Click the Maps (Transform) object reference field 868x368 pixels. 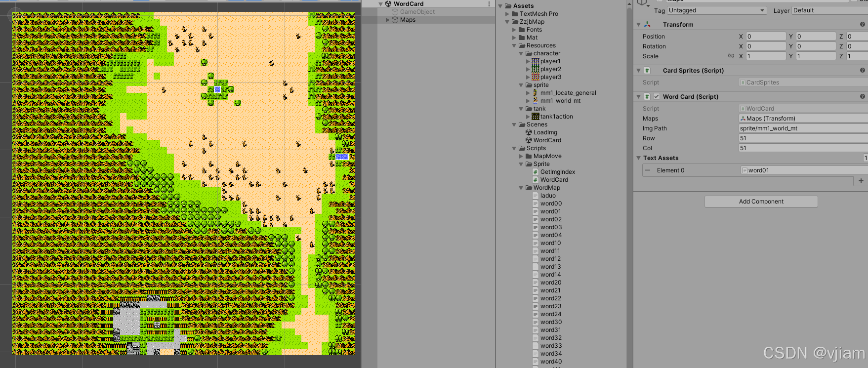coord(803,119)
